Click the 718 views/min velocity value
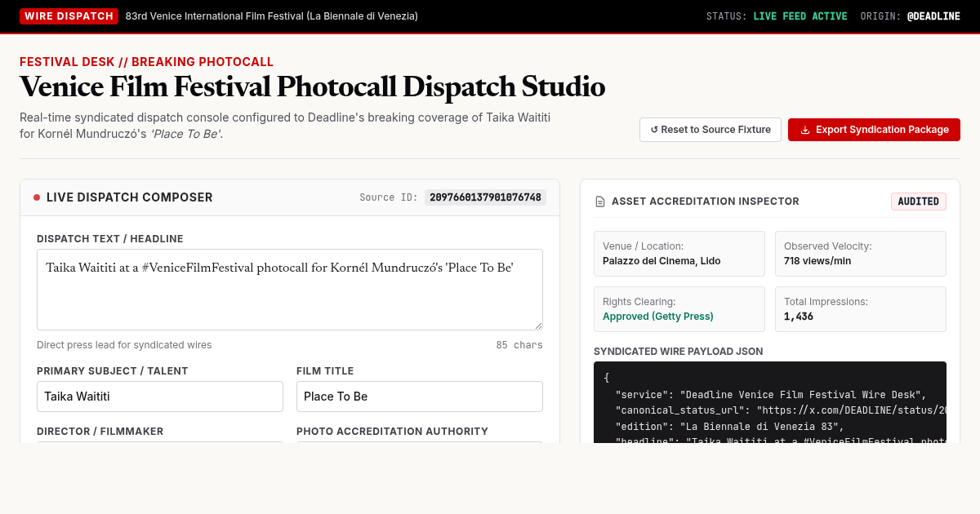 click(817, 261)
